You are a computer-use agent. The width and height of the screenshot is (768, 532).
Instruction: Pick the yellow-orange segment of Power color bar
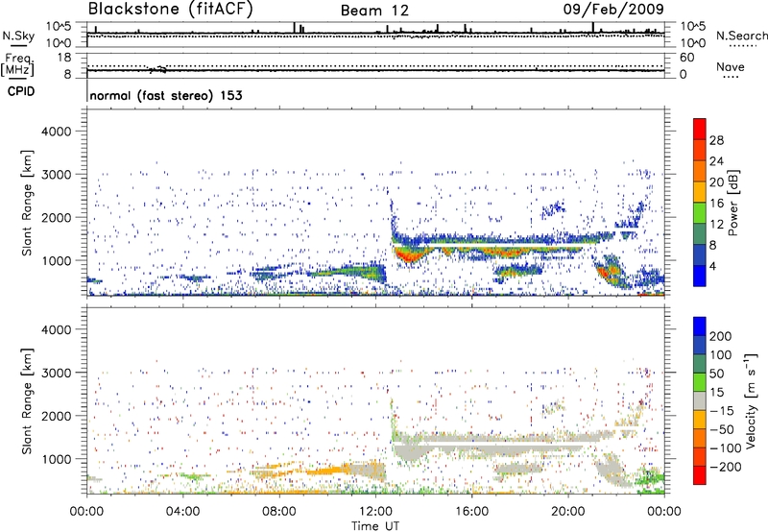pos(700,191)
